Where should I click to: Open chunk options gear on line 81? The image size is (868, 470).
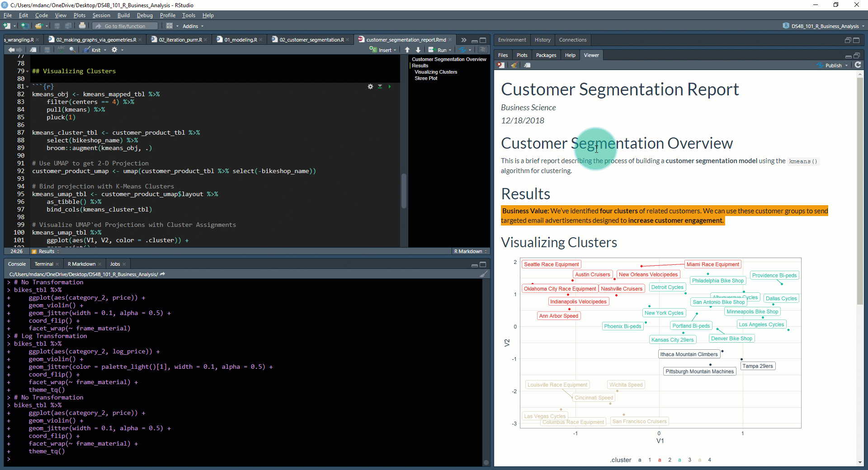click(370, 86)
